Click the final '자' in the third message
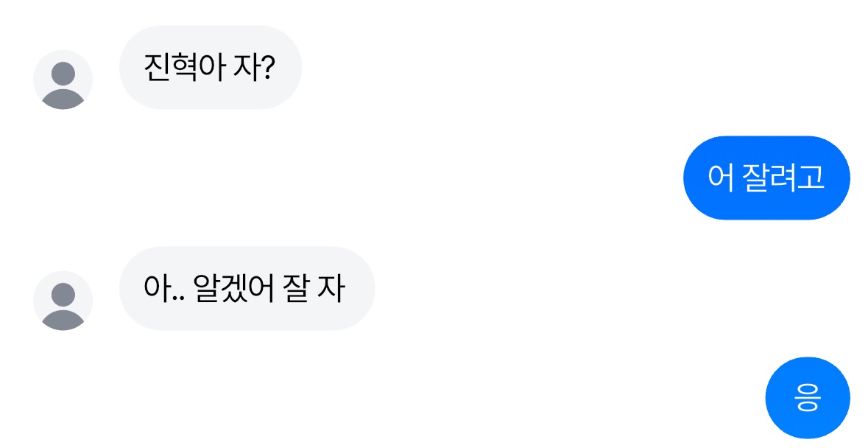Image resolution: width=868 pixels, height=448 pixels. point(331,289)
